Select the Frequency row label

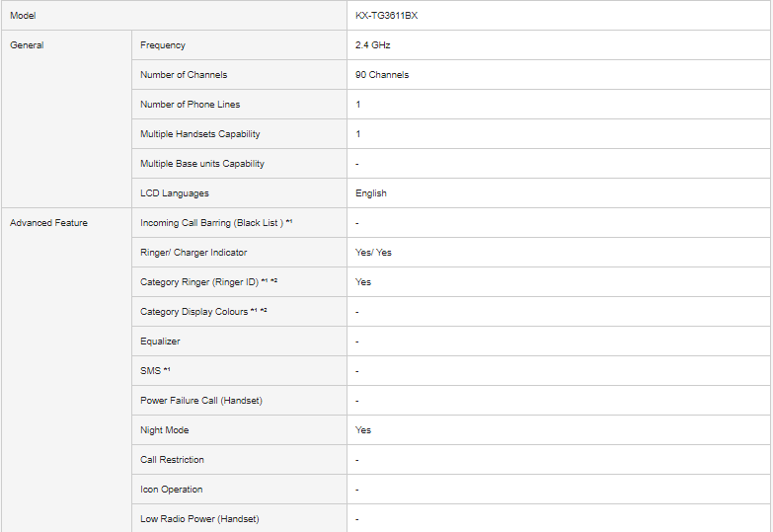coord(163,45)
